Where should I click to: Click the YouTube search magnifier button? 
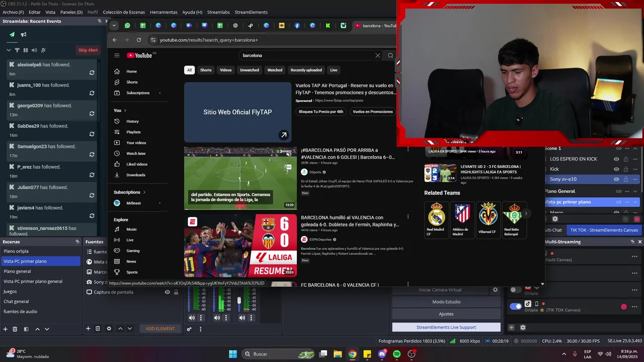(x=390, y=55)
